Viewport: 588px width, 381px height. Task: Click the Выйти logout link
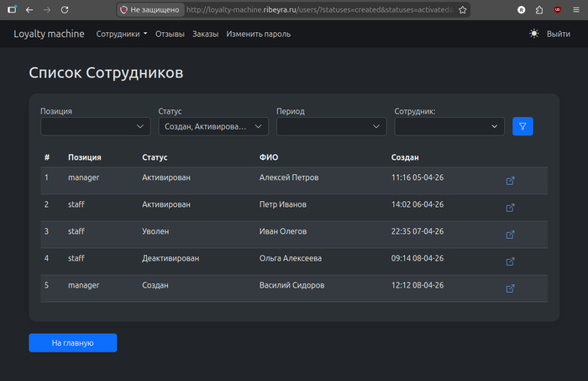coord(559,34)
